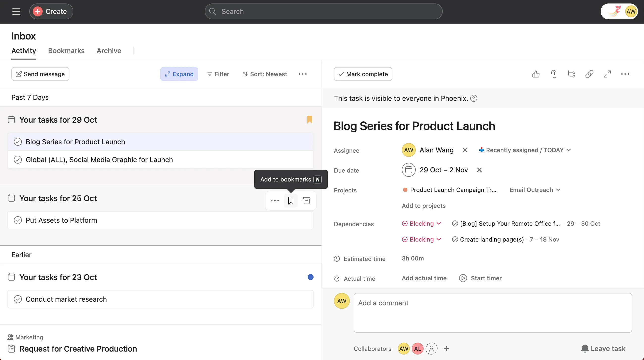644x360 pixels.
Task: Switch to the Bookmarks tab
Action: (66, 51)
